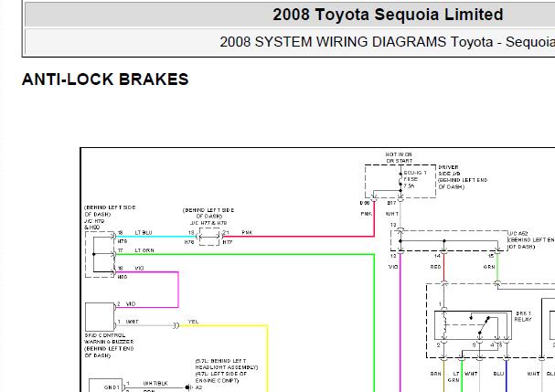Click the "WHT" label below B17
The height and width of the screenshot is (392, 555).
[392, 214]
